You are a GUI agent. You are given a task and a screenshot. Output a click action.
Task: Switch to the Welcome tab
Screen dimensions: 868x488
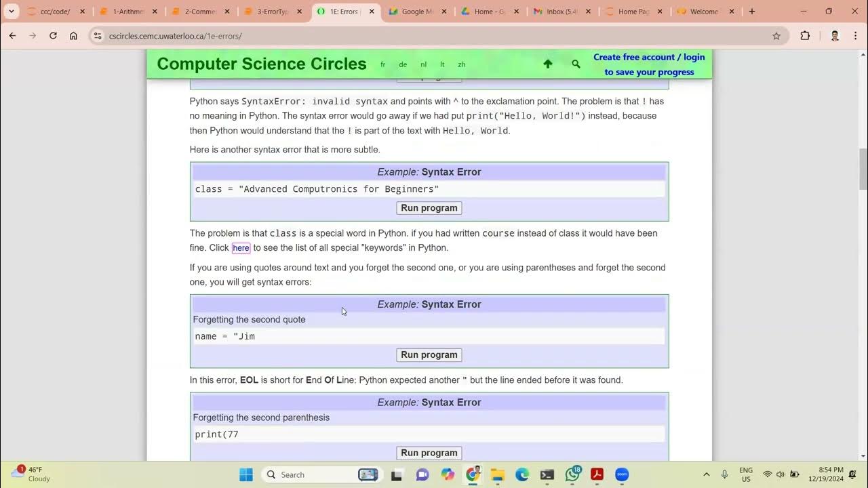[x=706, y=12]
